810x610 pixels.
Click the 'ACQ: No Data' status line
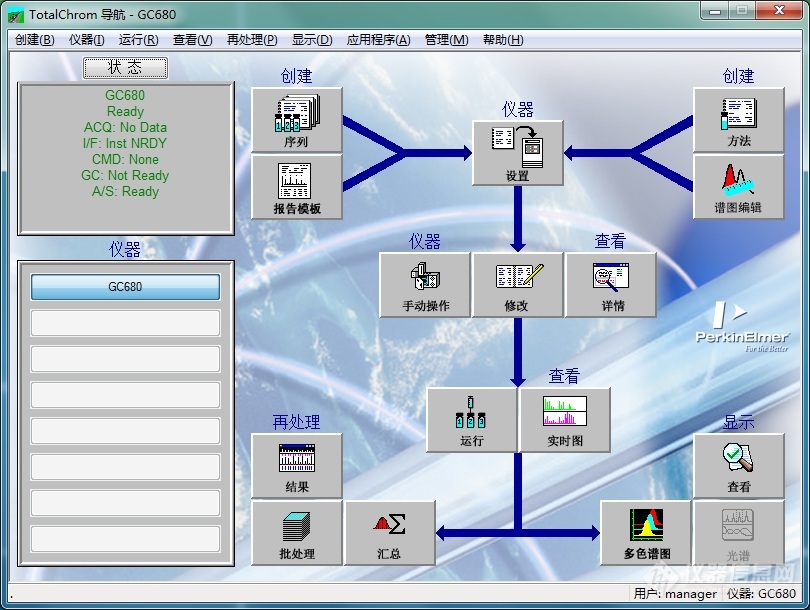pyautogui.click(x=126, y=128)
